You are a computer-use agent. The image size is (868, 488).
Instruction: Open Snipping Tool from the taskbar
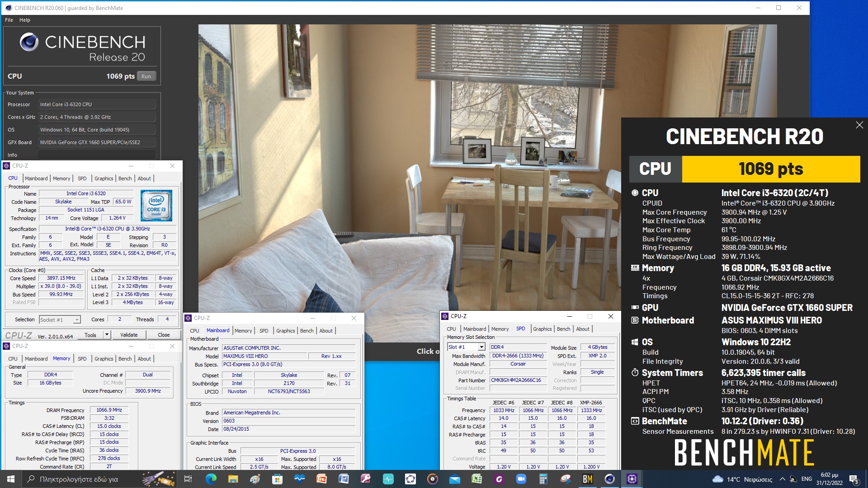click(565, 479)
